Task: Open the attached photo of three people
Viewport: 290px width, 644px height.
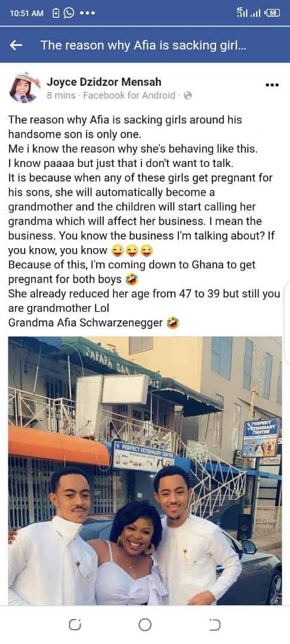Action: coord(145,471)
